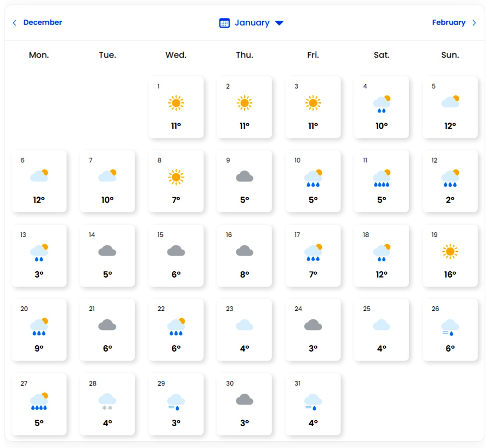Image resolution: width=491 pixels, height=448 pixels.
Task: Click the sun icon on January 19
Action: pos(450,252)
